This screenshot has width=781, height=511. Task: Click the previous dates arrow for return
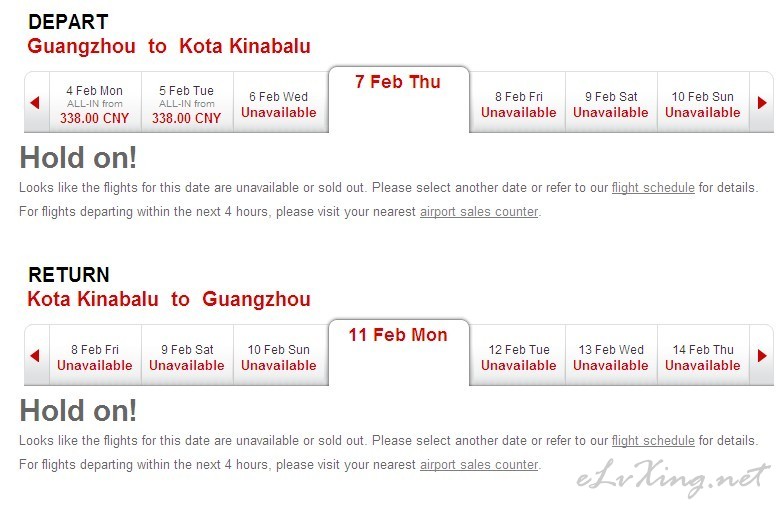tap(35, 356)
